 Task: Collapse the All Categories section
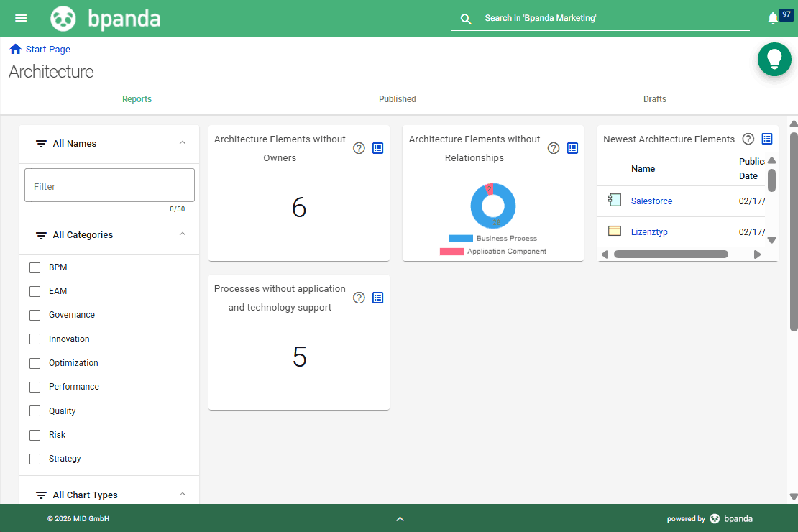click(183, 234)
